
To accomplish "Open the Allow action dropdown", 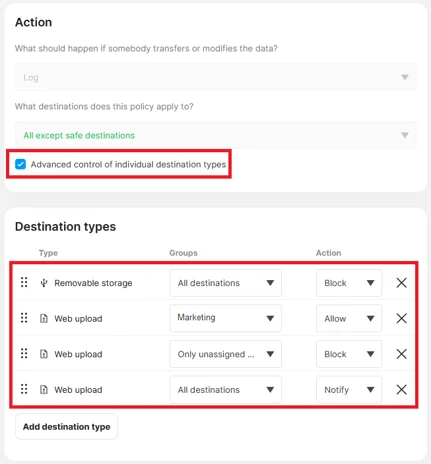I will click(x=349, y=318).
